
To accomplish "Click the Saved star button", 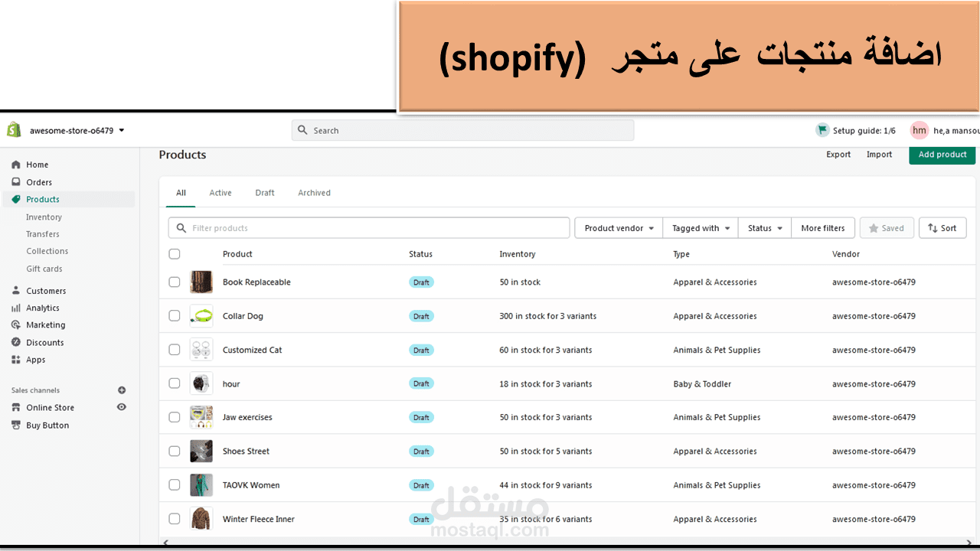I will [887, 228].
